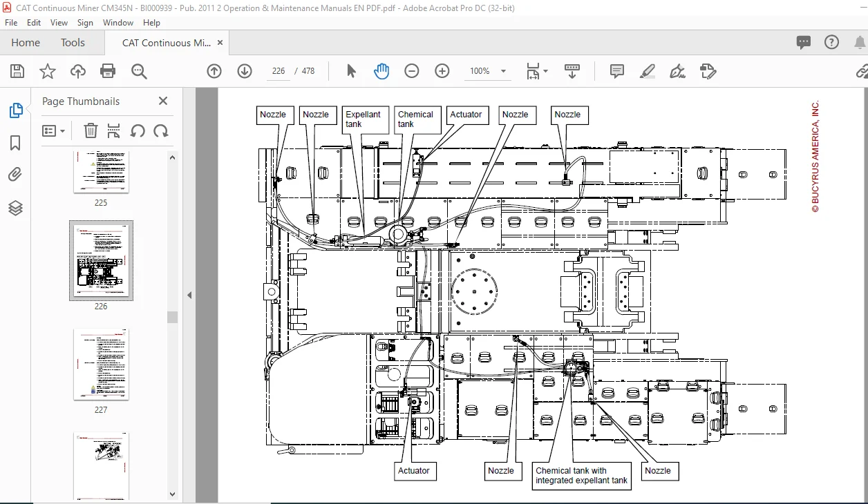
Task: Click Chemical tank with integrated expellant label
Action: pos(582,476)
